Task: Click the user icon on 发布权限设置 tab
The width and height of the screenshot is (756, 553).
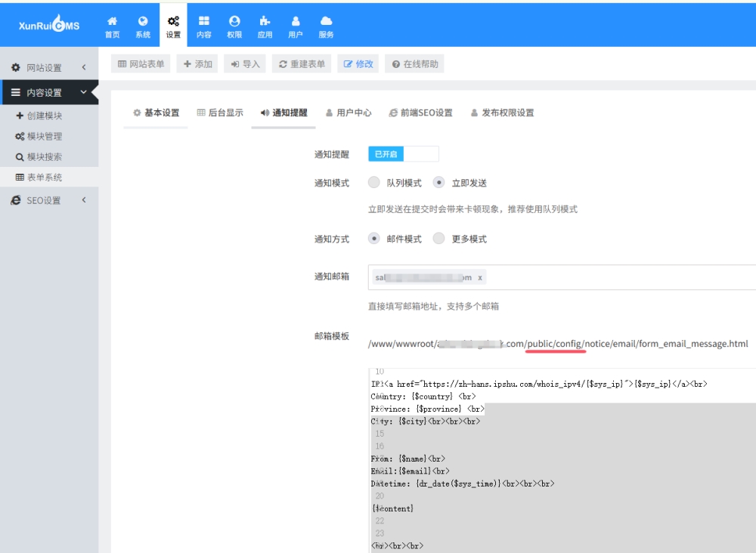Action: pos(475,113)
